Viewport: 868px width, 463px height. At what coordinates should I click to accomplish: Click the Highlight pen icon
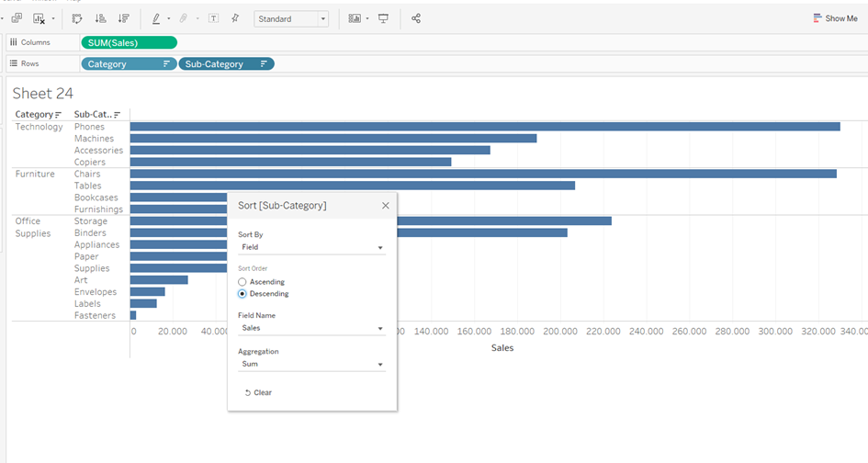pyautogui.click(x=156, y=18)
